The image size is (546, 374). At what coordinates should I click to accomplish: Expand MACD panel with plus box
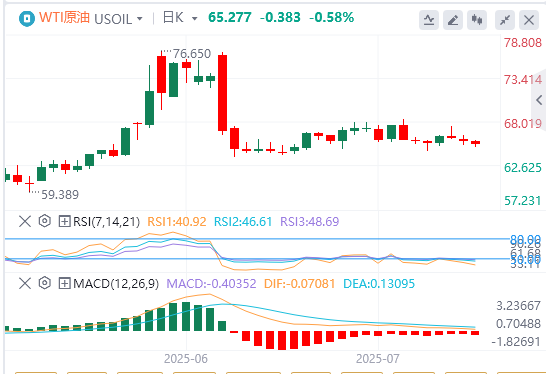coord(64,283)
